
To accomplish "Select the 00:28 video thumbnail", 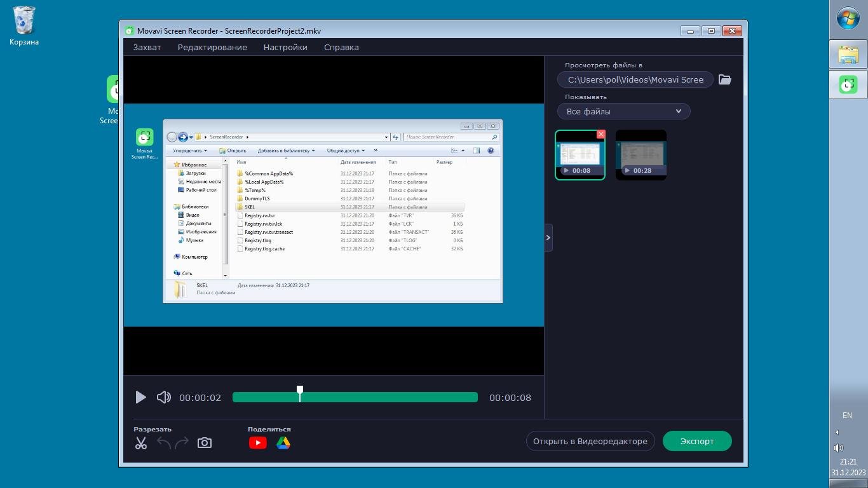I will (641, 154).
